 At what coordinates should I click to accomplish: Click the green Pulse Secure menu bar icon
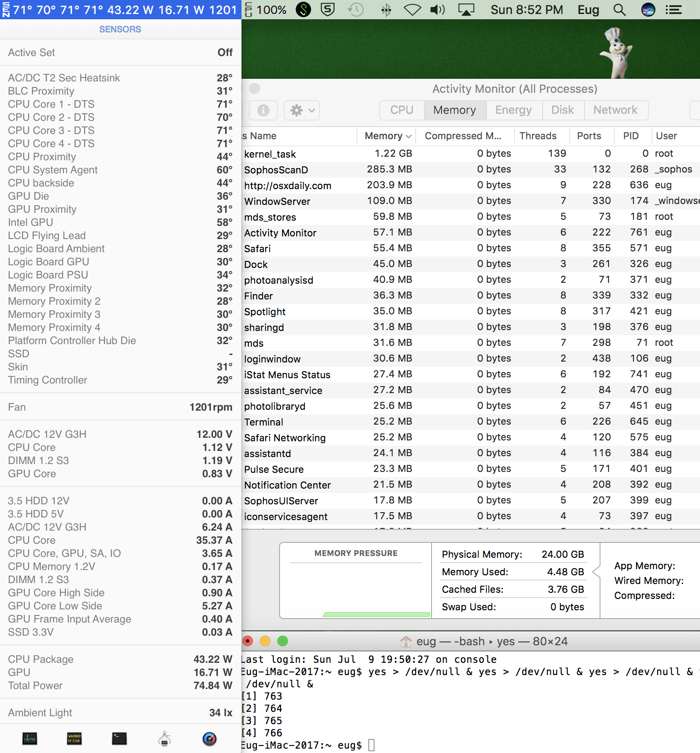[303, 10]
